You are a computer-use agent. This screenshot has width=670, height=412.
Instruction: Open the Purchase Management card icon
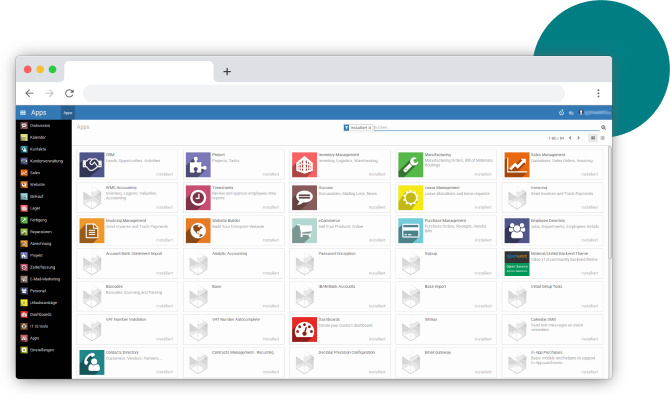point(410,230)
